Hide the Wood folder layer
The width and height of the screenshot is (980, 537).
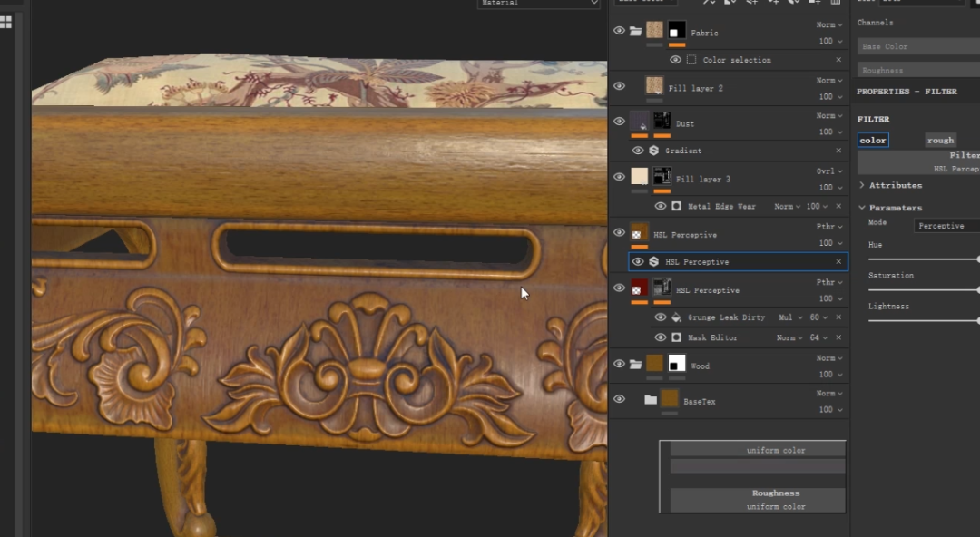619,364
